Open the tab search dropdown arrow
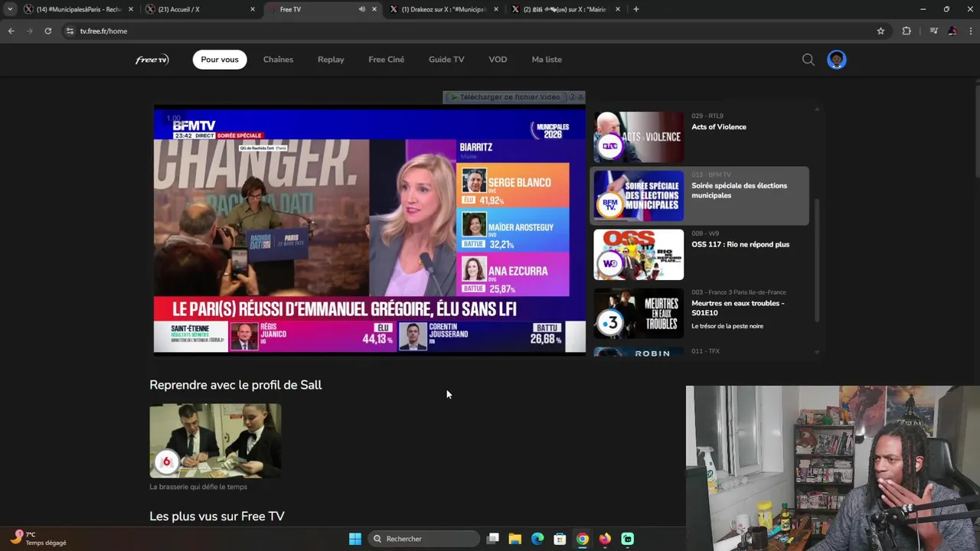980x551 pixels. pyautogui.click(x=10, y=9)
